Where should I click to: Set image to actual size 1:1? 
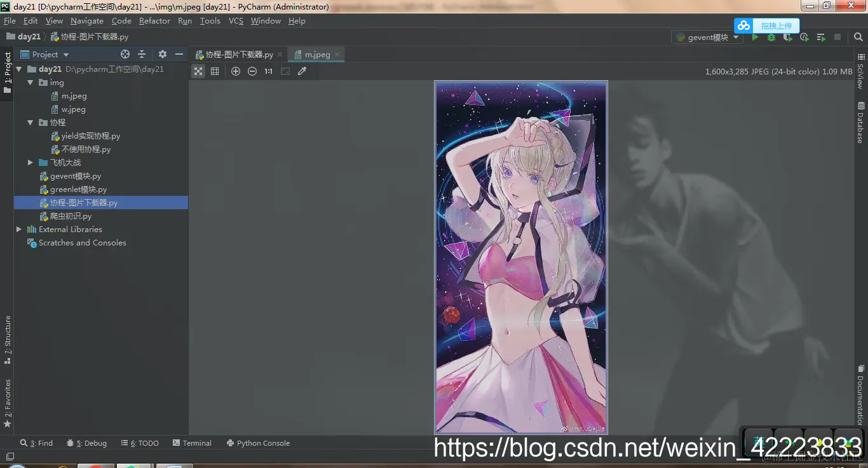[x=269, y=71]
